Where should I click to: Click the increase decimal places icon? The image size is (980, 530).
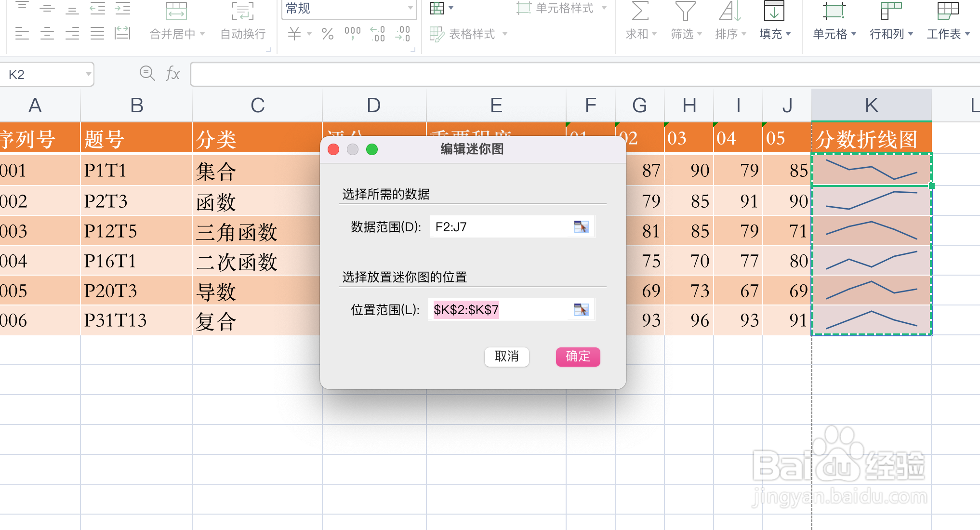[378, 34]
